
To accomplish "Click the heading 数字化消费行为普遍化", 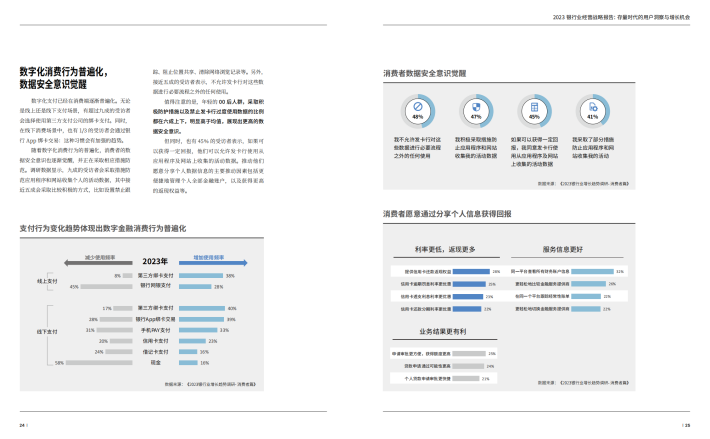I will 70,71.
